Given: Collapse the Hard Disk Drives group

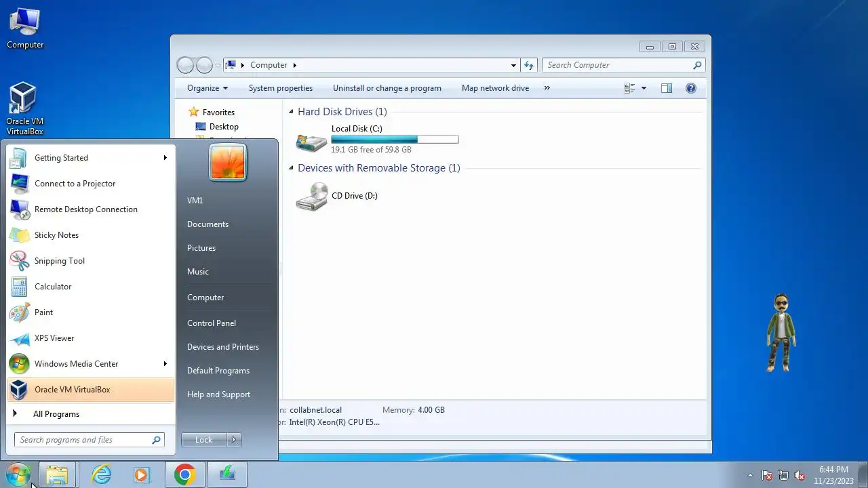Looking at the screenshot, I should tap(291, 113).
